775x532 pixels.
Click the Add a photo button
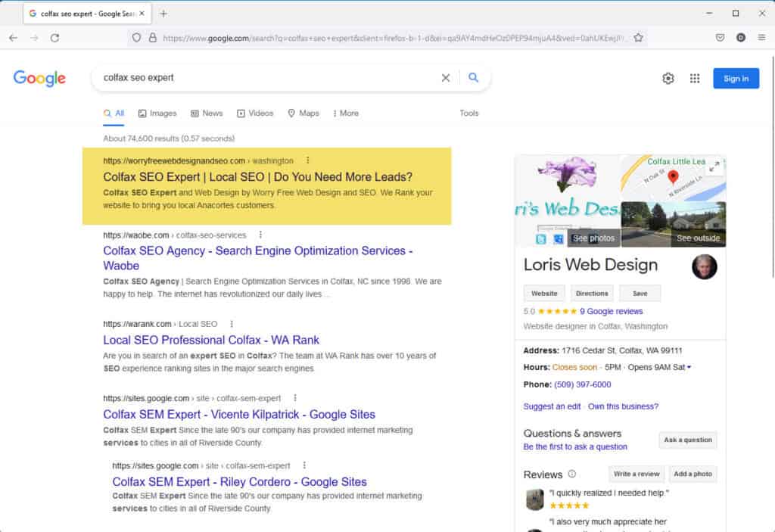point(693,474)
